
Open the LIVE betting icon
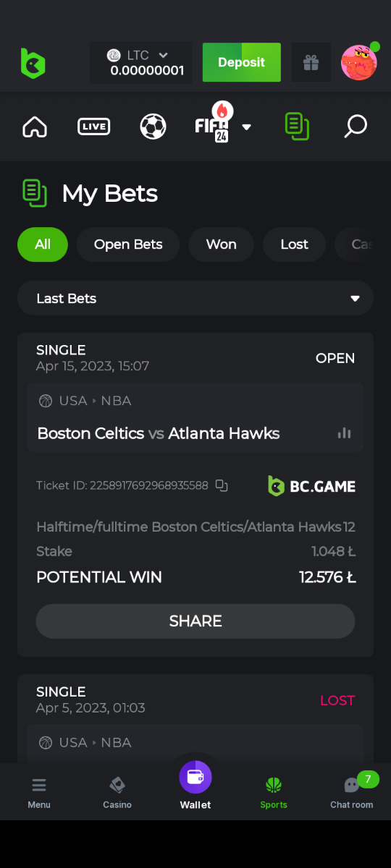tap(93, 127)
